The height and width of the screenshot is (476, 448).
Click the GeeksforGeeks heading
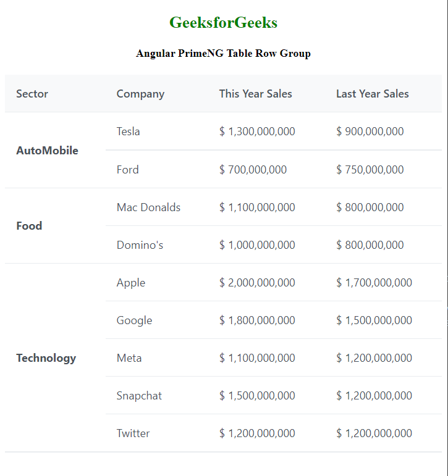click(223, 23)
